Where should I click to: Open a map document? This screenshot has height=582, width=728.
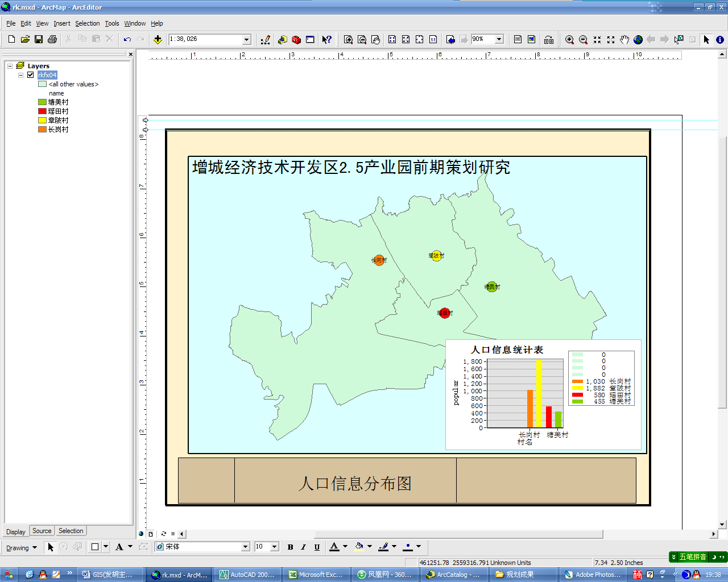tap(25, 39)
